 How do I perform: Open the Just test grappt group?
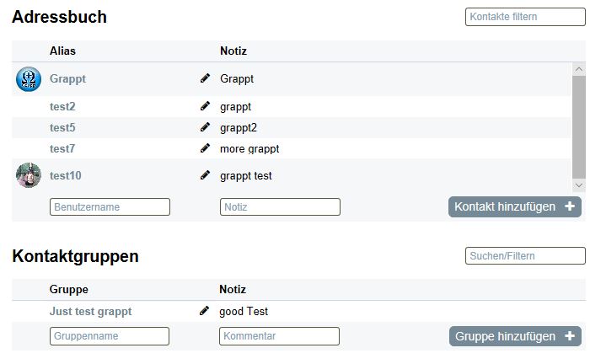(90, 312)
